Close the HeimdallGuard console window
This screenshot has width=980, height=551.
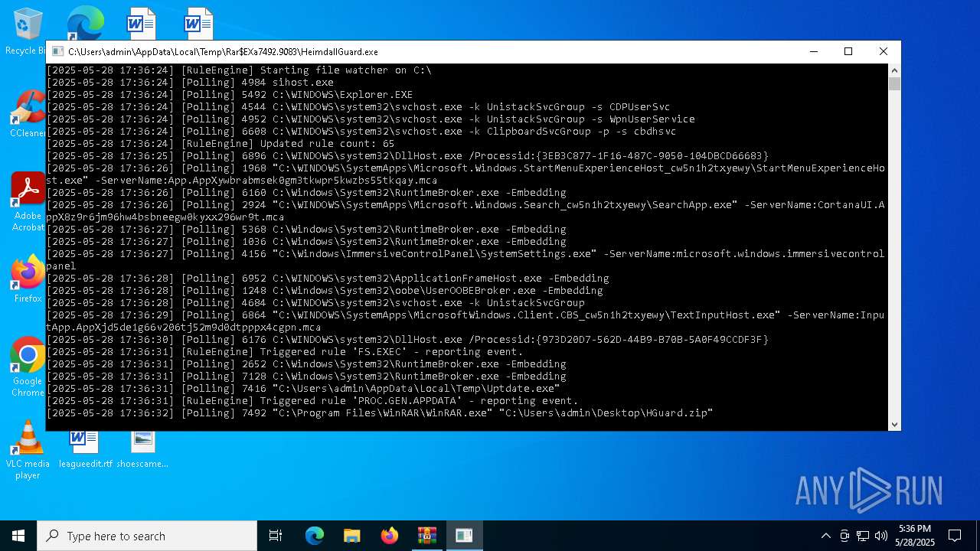(x=884, y=51)
